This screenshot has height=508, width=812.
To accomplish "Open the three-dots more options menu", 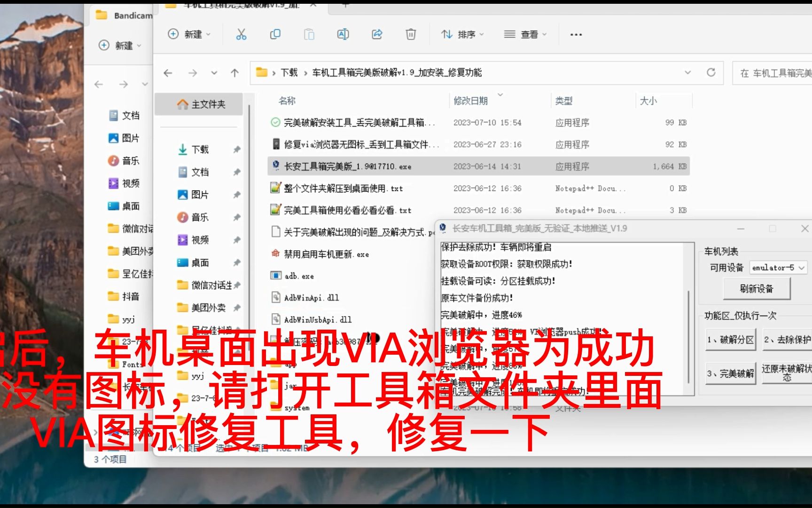I will tap(576, 34).
